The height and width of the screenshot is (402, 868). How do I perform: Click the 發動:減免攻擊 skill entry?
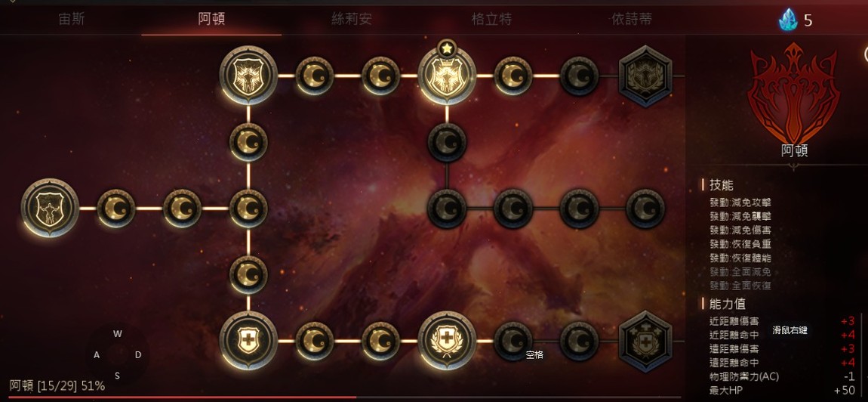[x=740, y=203]
